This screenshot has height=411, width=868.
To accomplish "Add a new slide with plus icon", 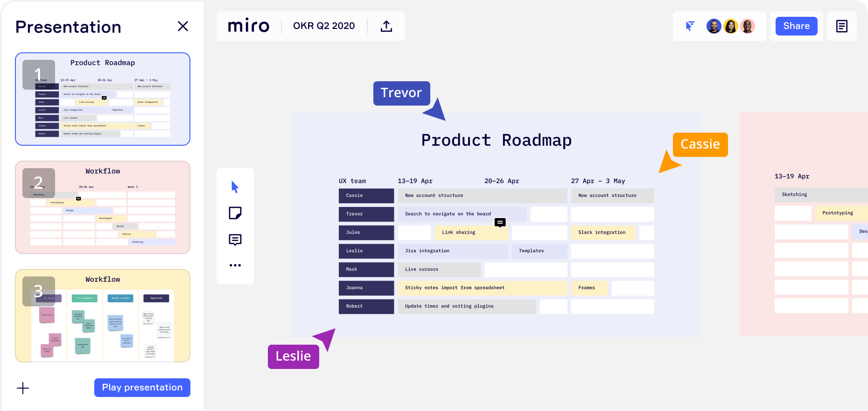I will pyautogui.click(x=23, y=388).
